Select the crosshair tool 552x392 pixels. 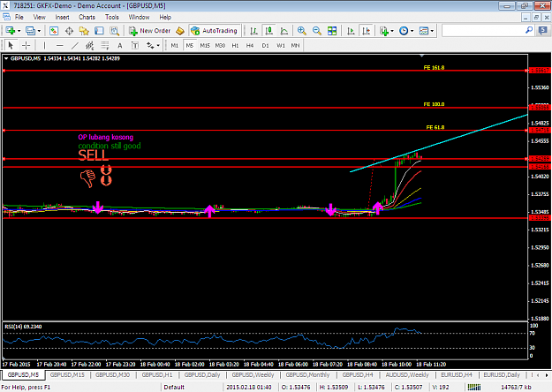pos(26,45)
